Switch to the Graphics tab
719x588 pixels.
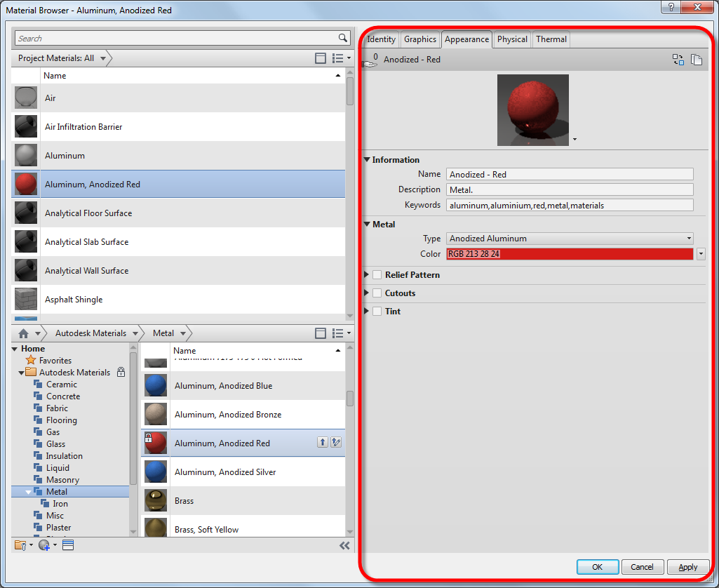click(x=420, y=39)
